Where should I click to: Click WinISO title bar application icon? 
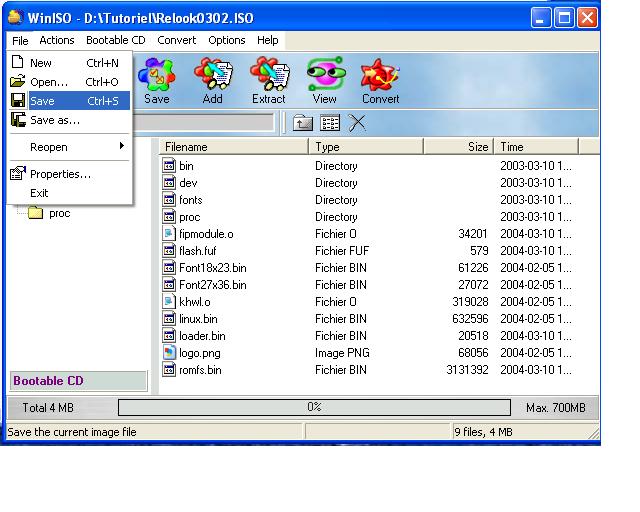point(16,18)
